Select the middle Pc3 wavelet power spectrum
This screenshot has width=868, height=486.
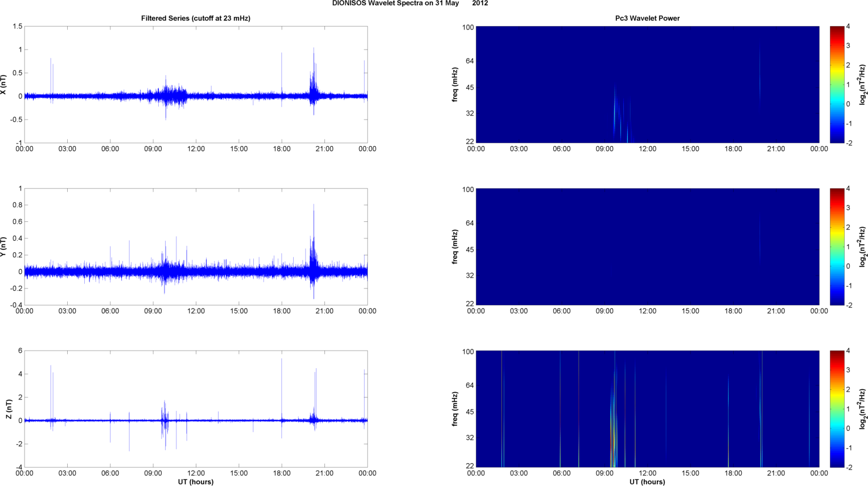click(647, 246)
